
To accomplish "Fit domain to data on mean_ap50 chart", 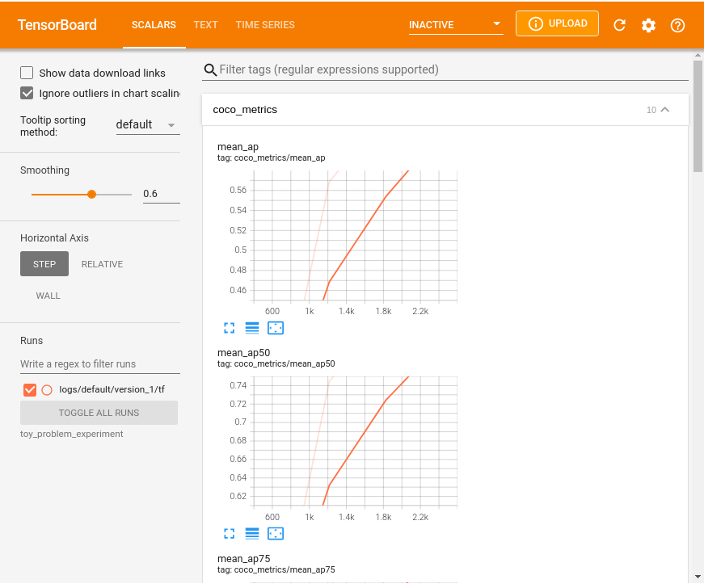I will click(276, 534).
